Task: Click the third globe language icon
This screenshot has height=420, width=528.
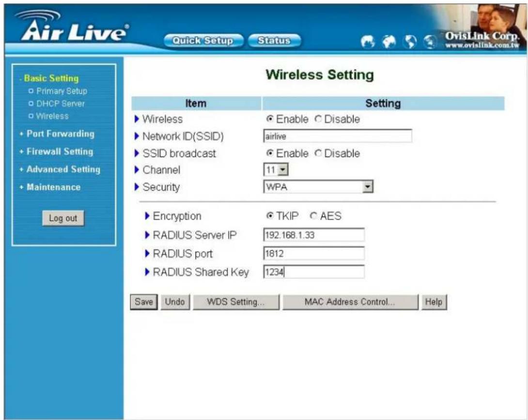Action: [410, 42]
